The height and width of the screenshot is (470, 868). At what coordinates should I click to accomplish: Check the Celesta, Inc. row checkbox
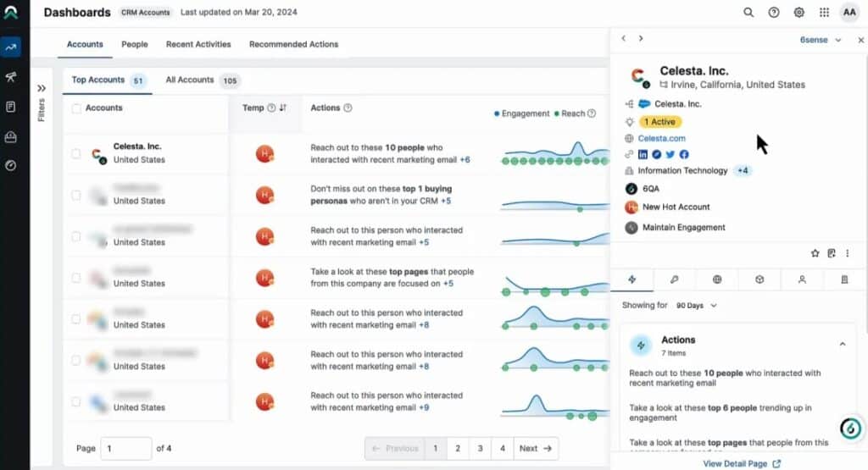click(76, 154)
